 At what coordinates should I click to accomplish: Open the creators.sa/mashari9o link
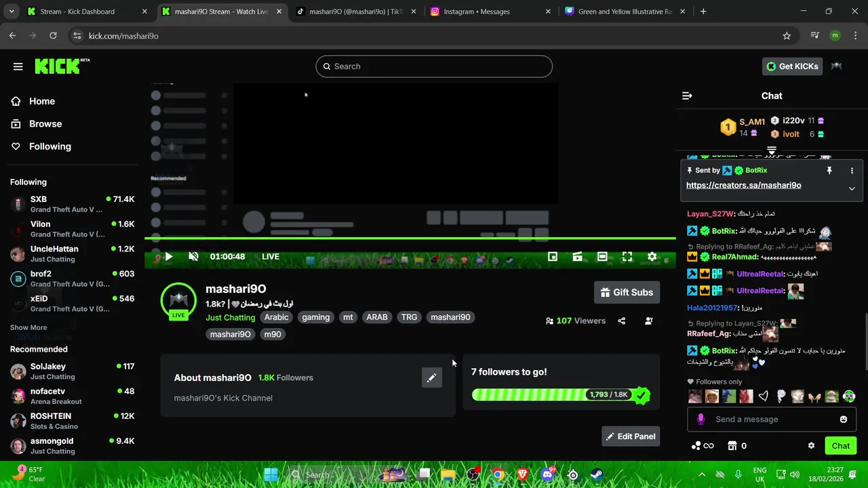pos(743,185)
